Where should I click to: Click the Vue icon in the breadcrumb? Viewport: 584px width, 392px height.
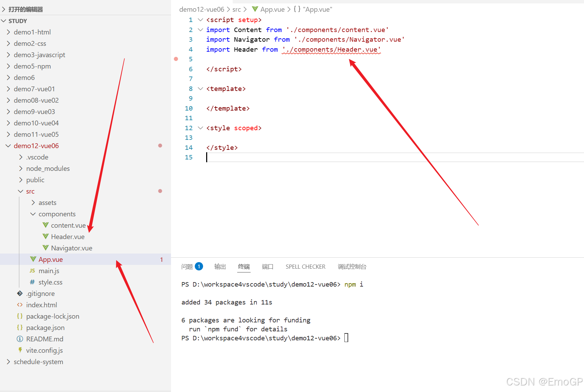[255, 9]
